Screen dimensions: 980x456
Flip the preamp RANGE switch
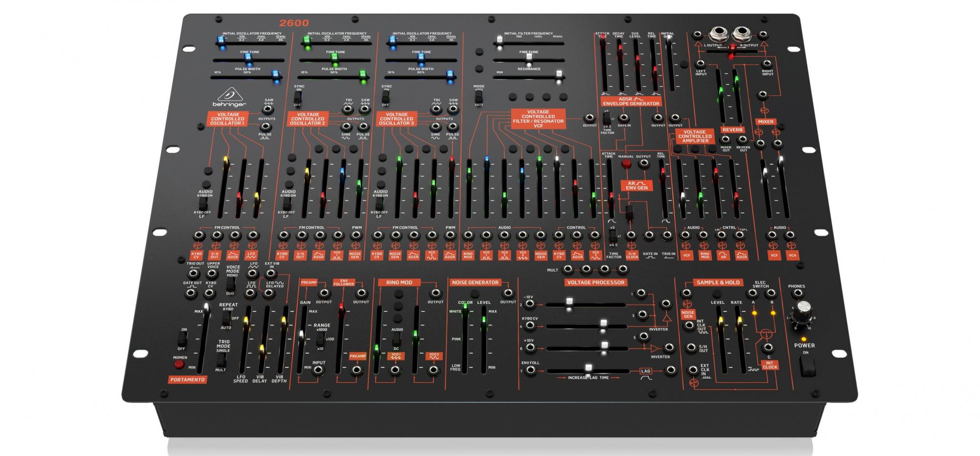[x=320, y=339]
